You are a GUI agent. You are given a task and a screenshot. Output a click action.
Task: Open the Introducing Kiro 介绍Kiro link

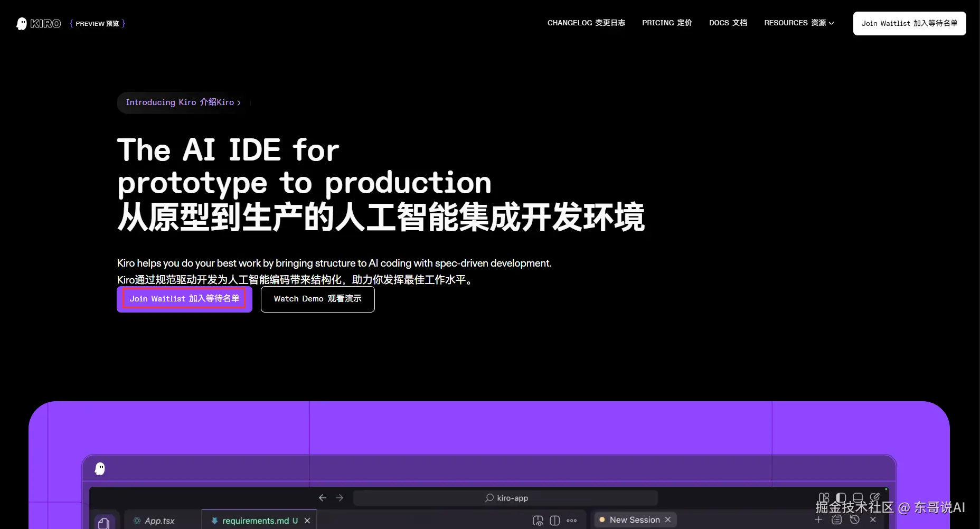pos(183,102)
